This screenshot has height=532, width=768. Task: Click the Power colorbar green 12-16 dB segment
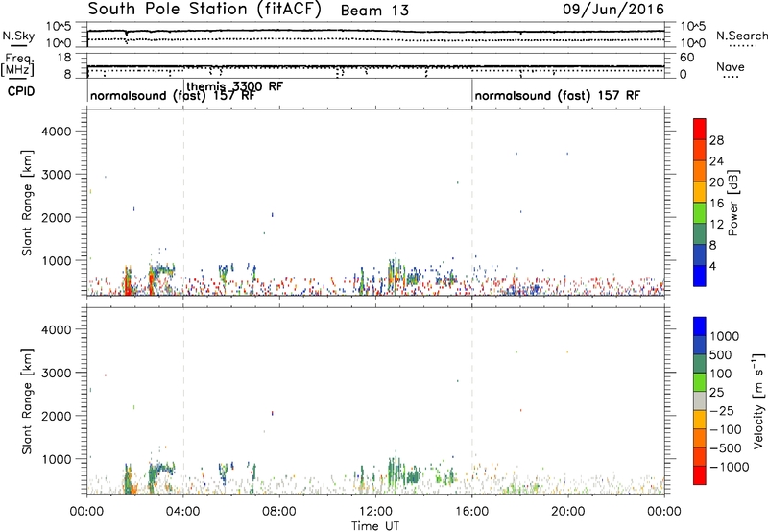click(700, 212)
